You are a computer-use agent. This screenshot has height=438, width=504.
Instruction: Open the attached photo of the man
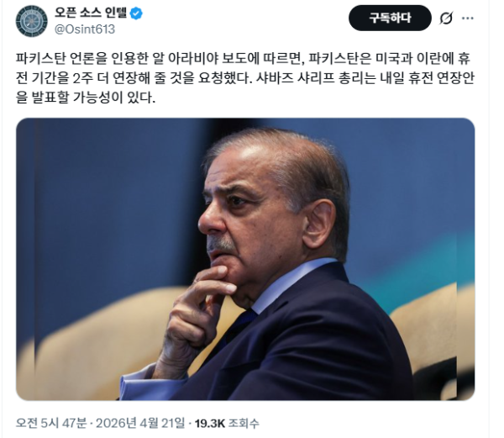click(245, 259)
